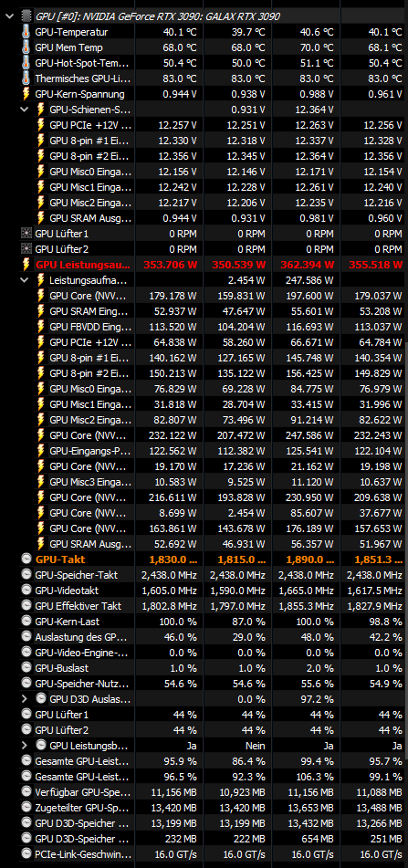Click the 353.706 W current power value
This screenshot has width=408, height=868.
point(170,265)
